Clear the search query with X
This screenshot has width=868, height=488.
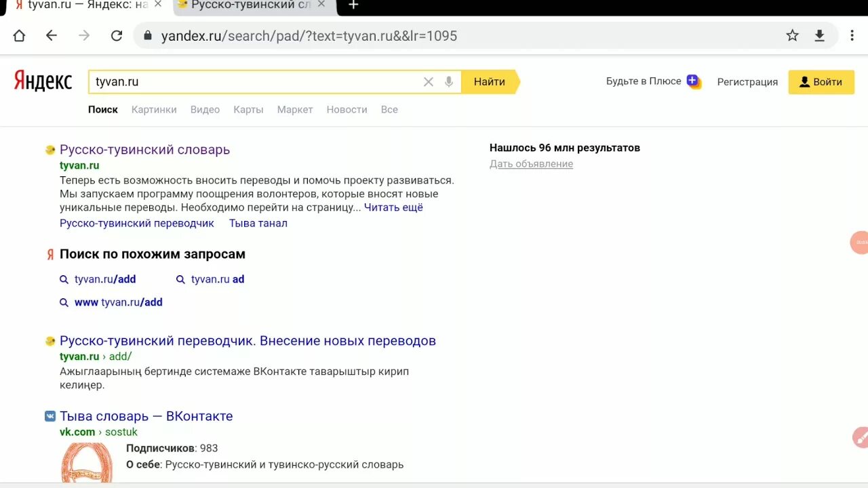coord(429,82)
